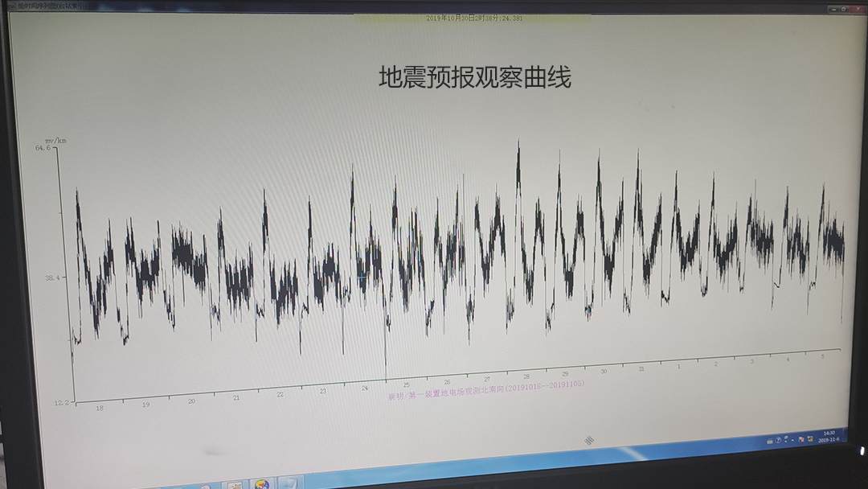Open Internet Explorer from the taskbar

pos(262,484)
